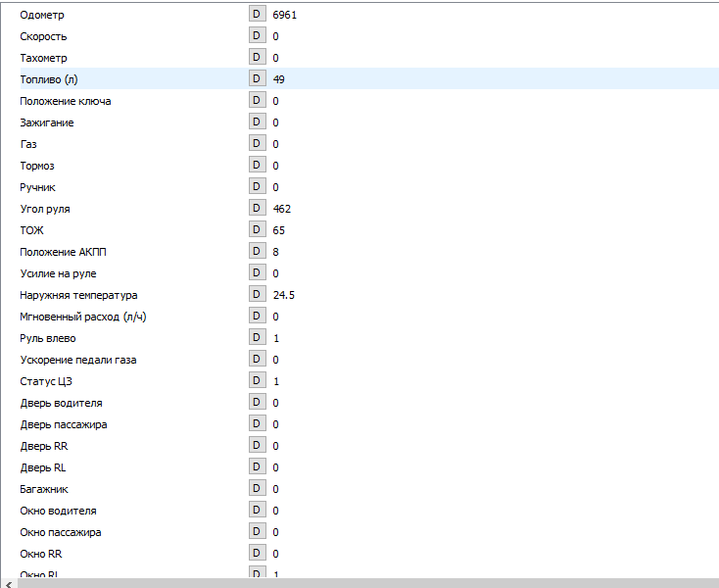Click the D icon next to Скорость
The width and height of the screenshot is (719, 588).
[x=257, y=36]
